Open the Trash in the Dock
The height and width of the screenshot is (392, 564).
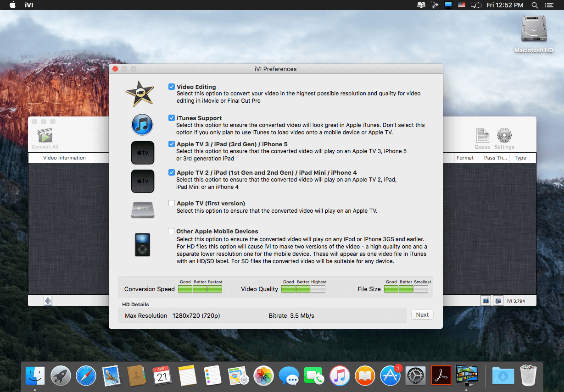527,376
